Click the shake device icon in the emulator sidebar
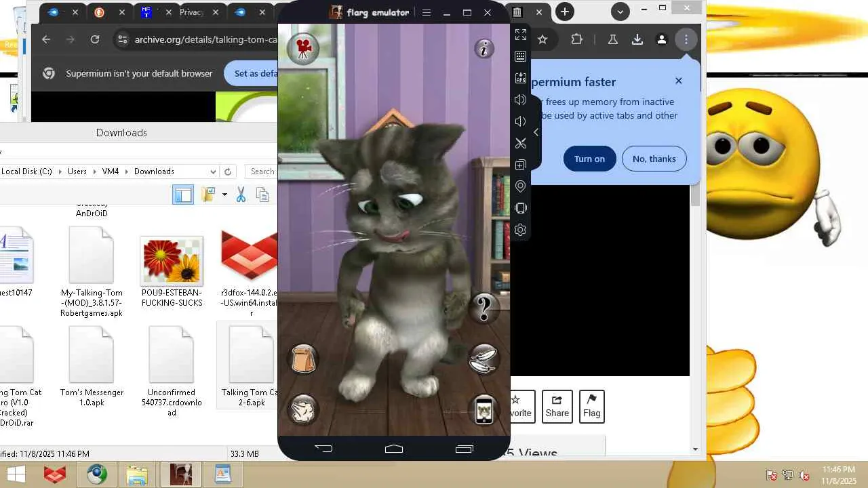This screenshot has height=488, width=868. pyautogui.click(x=521, y=208)
